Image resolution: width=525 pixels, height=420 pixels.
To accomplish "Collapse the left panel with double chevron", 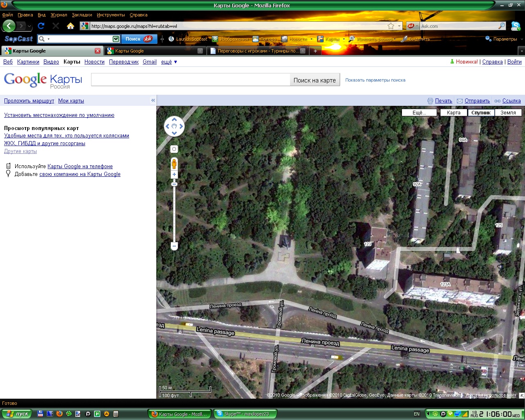I will click(x=153, y=100).
